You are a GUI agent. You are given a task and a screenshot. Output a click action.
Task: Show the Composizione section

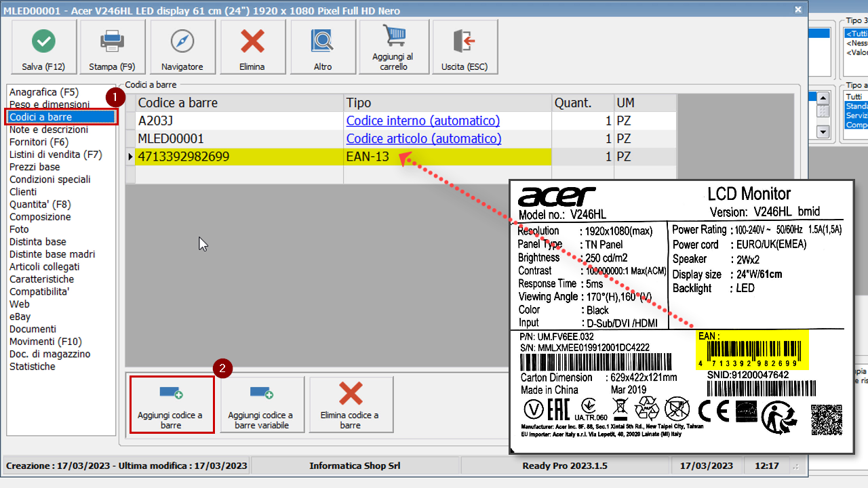[40, 217]
